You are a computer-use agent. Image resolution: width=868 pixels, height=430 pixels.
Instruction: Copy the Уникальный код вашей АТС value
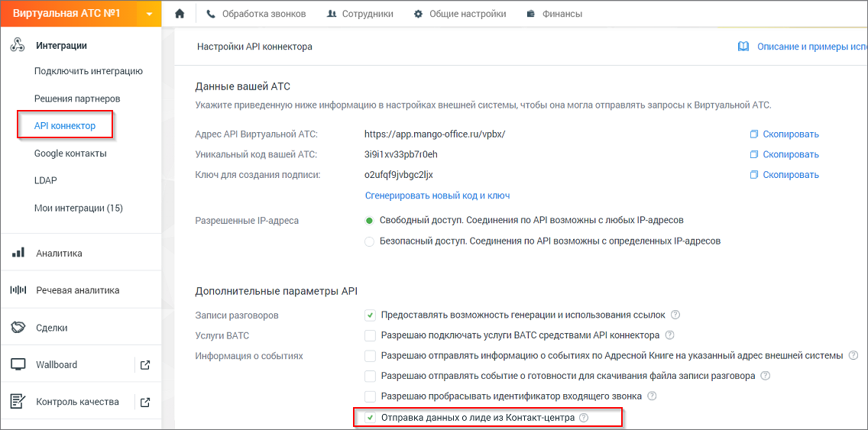(785, 154)
